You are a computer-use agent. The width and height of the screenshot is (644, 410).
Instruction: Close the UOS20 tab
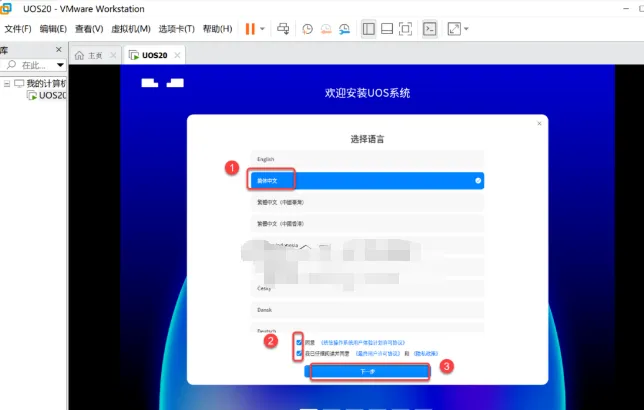click(177, 55)
